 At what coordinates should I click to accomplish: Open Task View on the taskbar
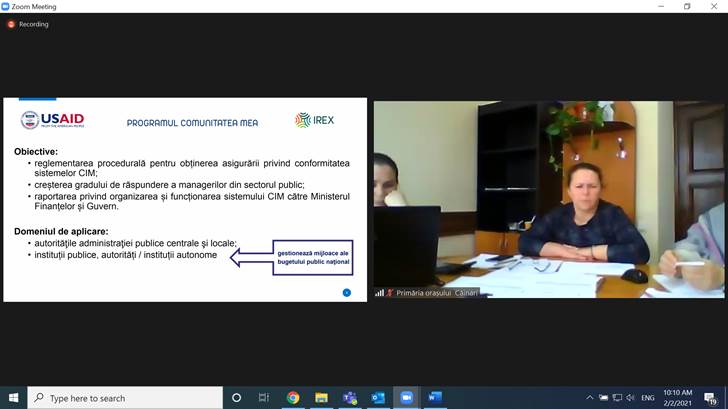264,397
